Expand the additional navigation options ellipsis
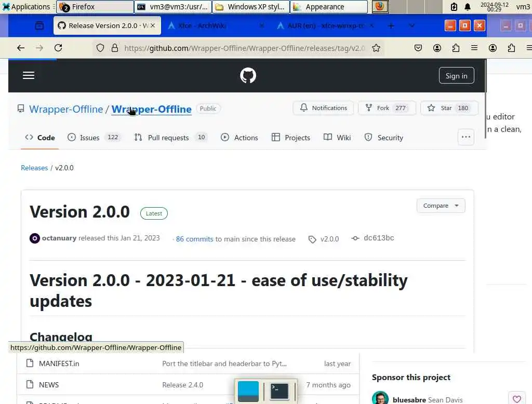Screen dimensions: 532x404 tap(466, 137)
